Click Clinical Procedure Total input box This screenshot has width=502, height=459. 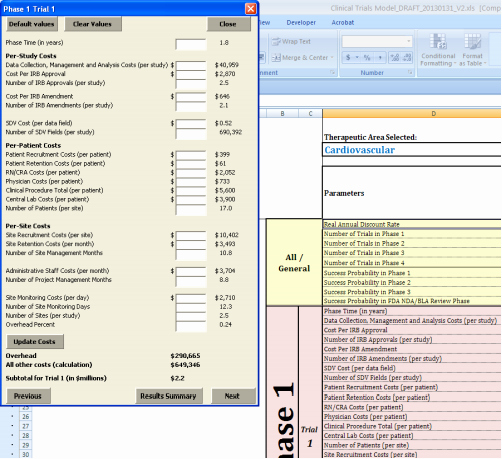pos(191,191)
